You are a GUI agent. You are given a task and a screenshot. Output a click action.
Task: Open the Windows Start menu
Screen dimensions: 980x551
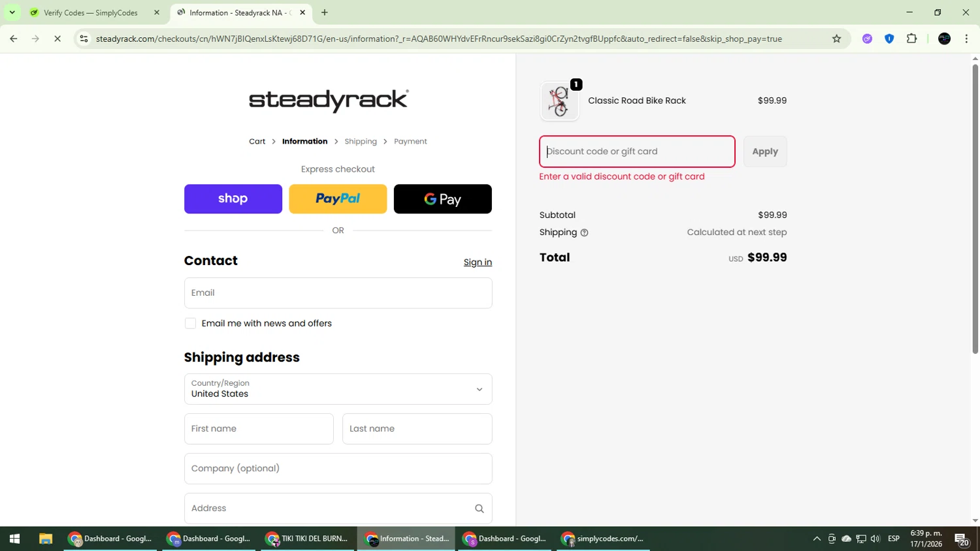click(x=14, y=539)
